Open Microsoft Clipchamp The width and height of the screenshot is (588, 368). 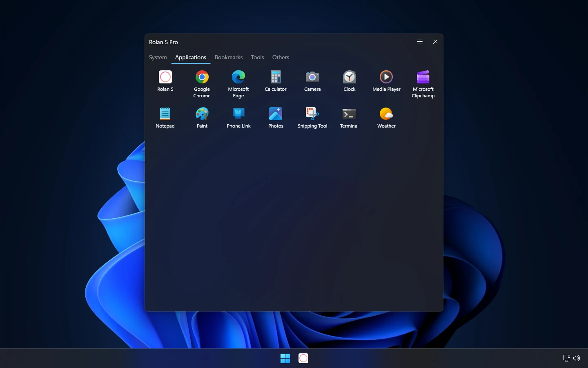coord(423,84)
